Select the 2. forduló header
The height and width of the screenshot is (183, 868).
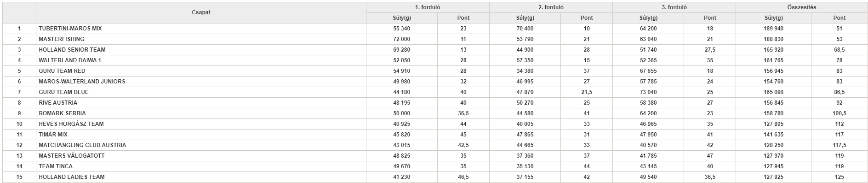tap(551, 7)
